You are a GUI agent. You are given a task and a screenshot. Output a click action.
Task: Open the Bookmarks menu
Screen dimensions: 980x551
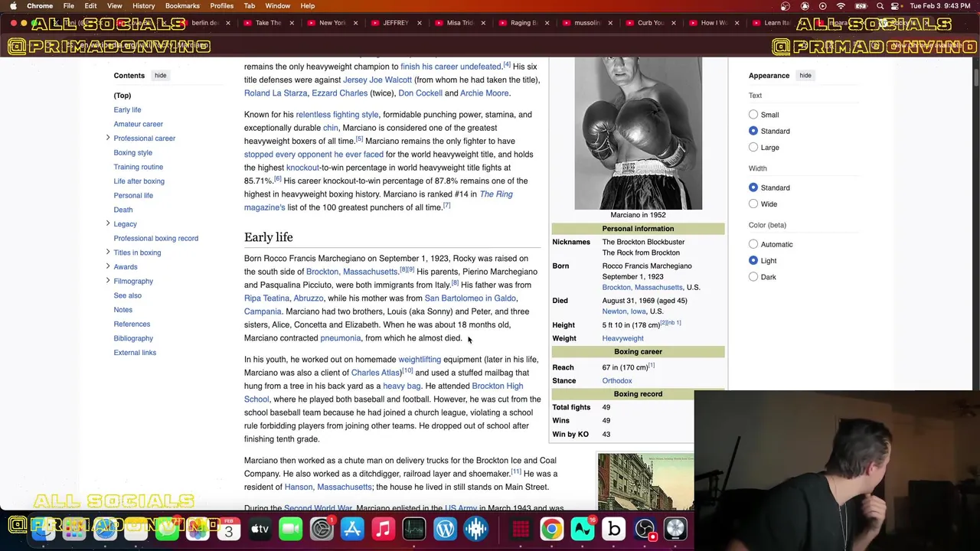(182, 6)
